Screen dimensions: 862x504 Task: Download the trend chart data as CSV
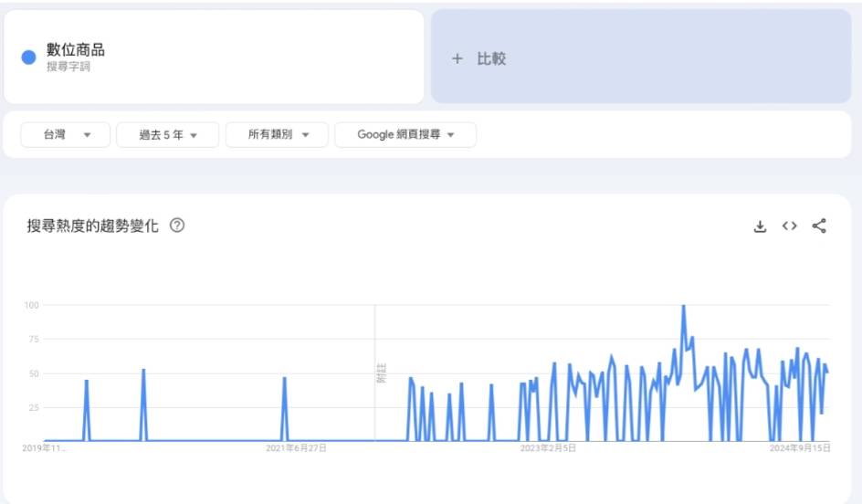pos(760,226)
